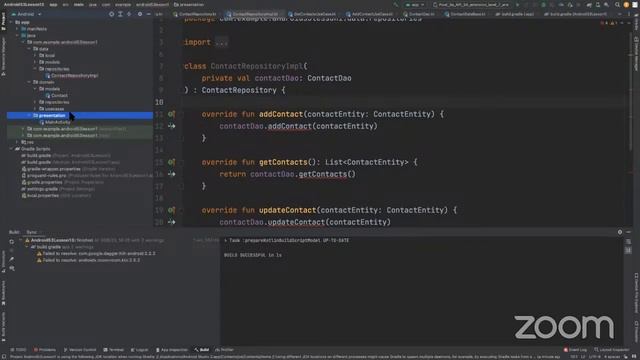
Task: Click the pin tab icon in Build panel
Action: tap(12, 259)
